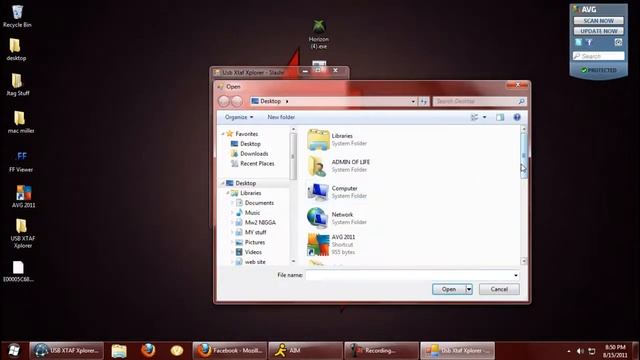Viewport: 640px width, 360px height.
Task: Launch AVG 2011 from the desktop
Action: (x=23, y=193)
